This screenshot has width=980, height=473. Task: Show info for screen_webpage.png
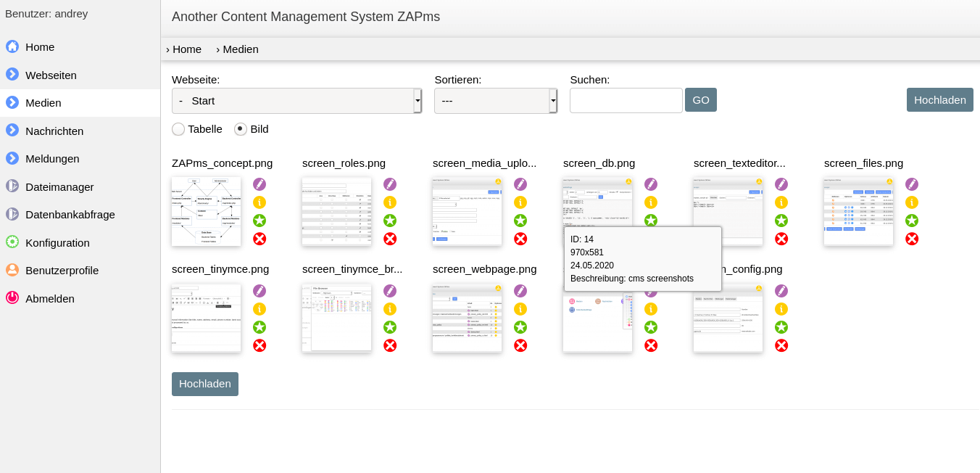pyautogui.click(x=520, y=309)
